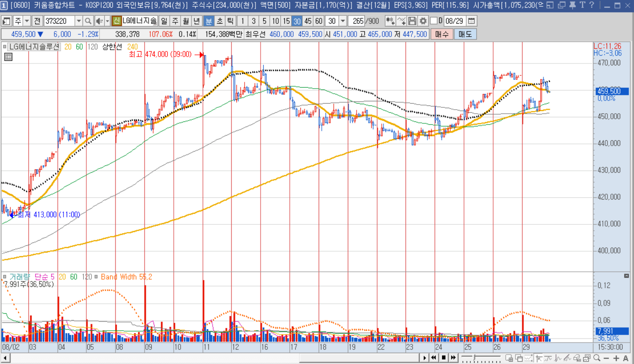Select 45-minute interval
This screenshot has width=634, height=364.
[308, 21]
